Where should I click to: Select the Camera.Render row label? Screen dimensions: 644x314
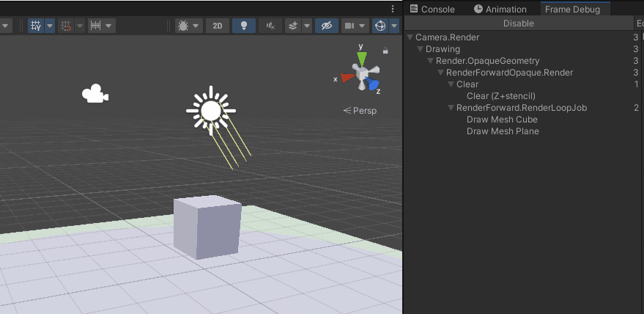pos(447,37)
